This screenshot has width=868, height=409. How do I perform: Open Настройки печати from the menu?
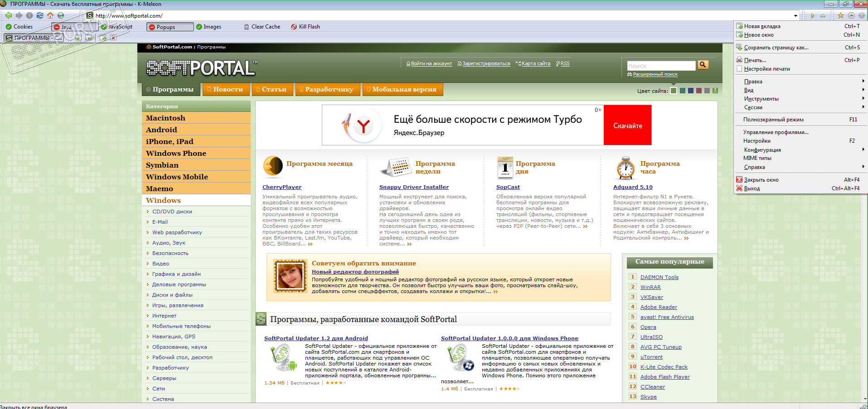coord(801,69)
